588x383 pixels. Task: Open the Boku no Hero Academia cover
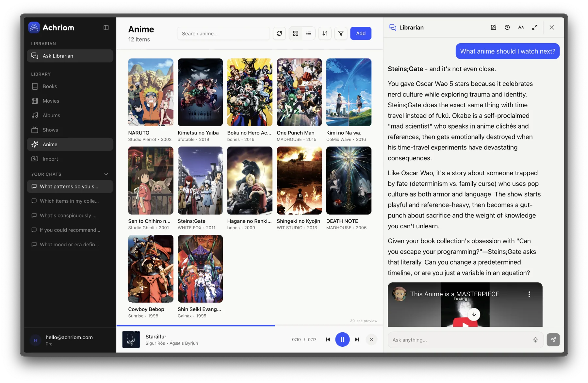[x=250, y=92]
